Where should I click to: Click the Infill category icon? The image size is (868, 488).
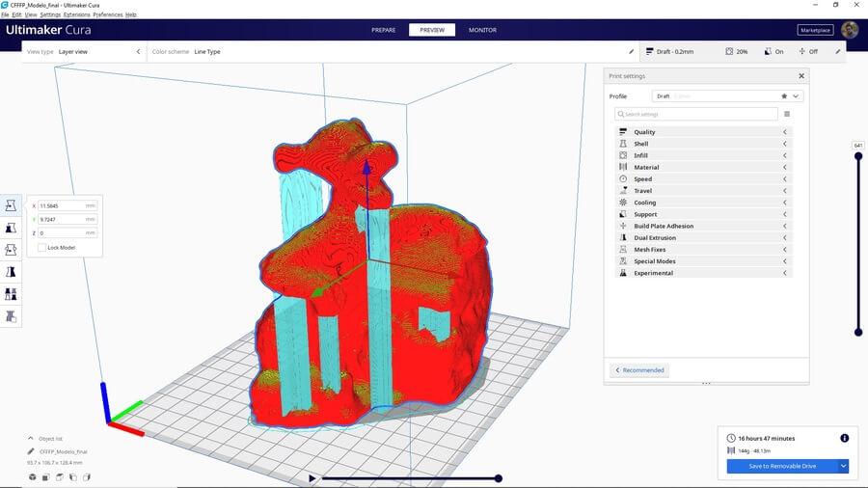(x=623, y=155)
